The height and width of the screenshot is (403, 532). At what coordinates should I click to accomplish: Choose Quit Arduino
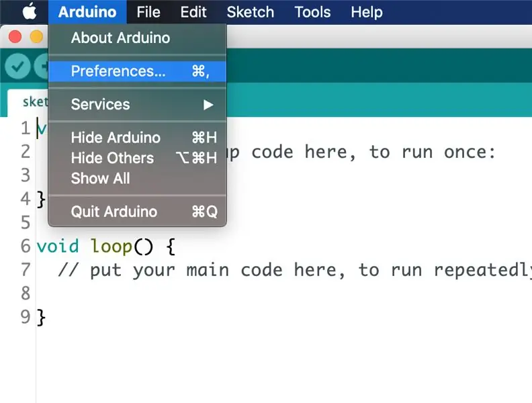(138, 212)
